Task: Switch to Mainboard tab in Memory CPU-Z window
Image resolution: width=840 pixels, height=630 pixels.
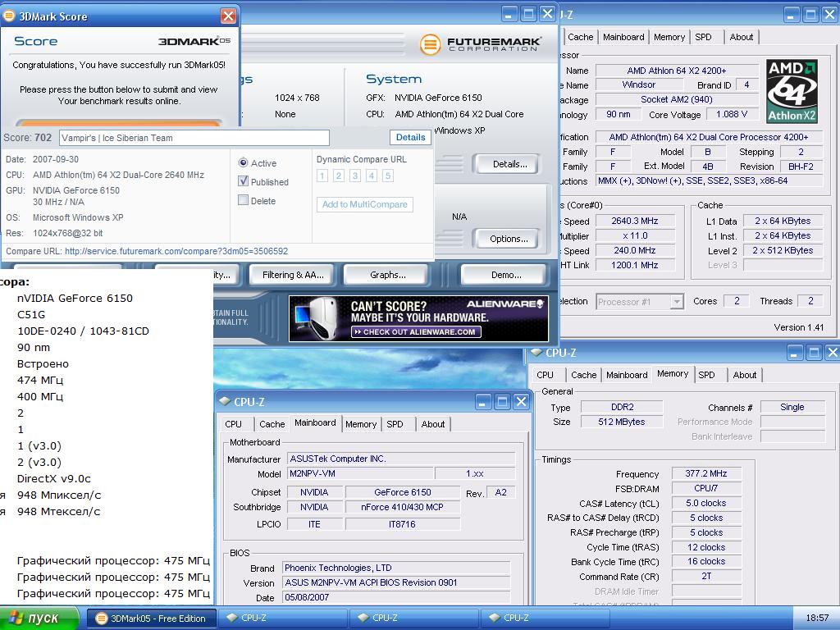Action: point(627,375)
